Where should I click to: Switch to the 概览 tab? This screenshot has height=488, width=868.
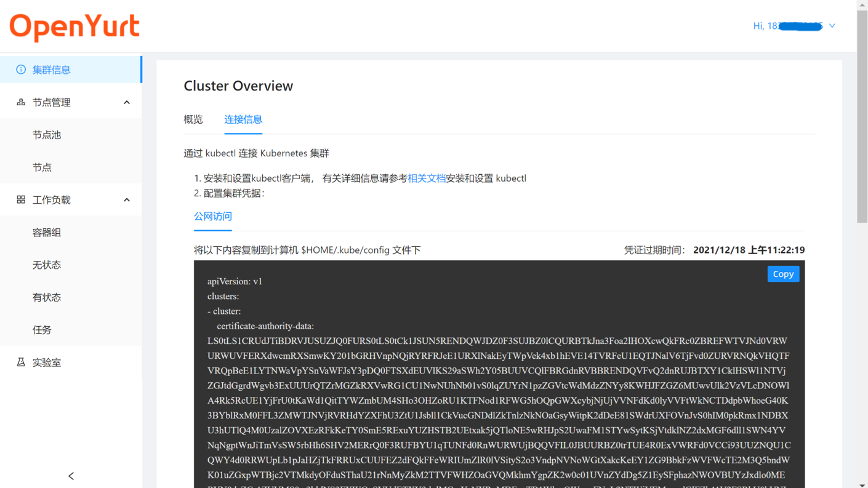tap(193, 119)
